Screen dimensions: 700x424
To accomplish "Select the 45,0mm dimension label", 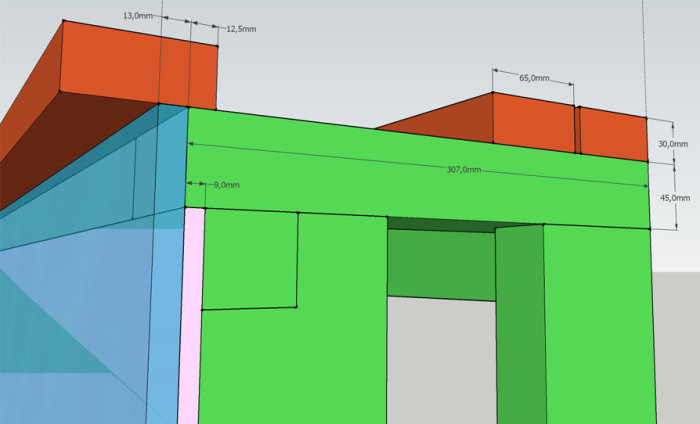I will [x=675, y=198].
